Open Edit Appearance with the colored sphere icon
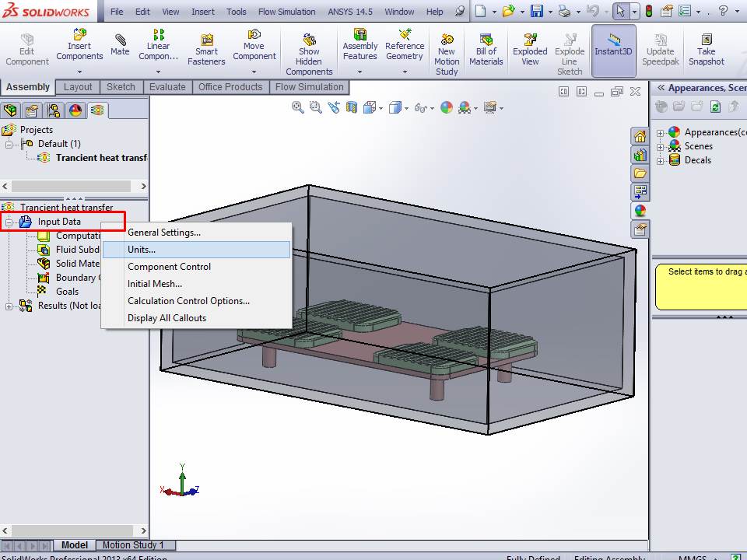Viewport: 747px width, 560px height. pos(446,107)
